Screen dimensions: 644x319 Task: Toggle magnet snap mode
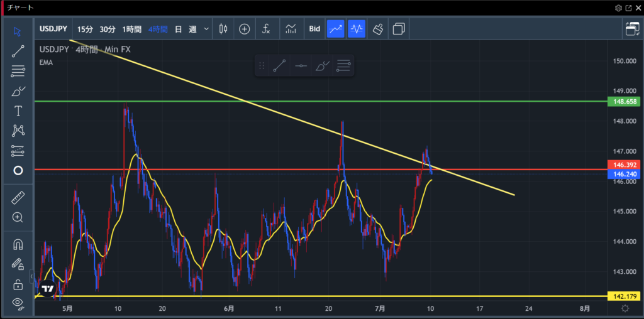[x=18, y=244]
